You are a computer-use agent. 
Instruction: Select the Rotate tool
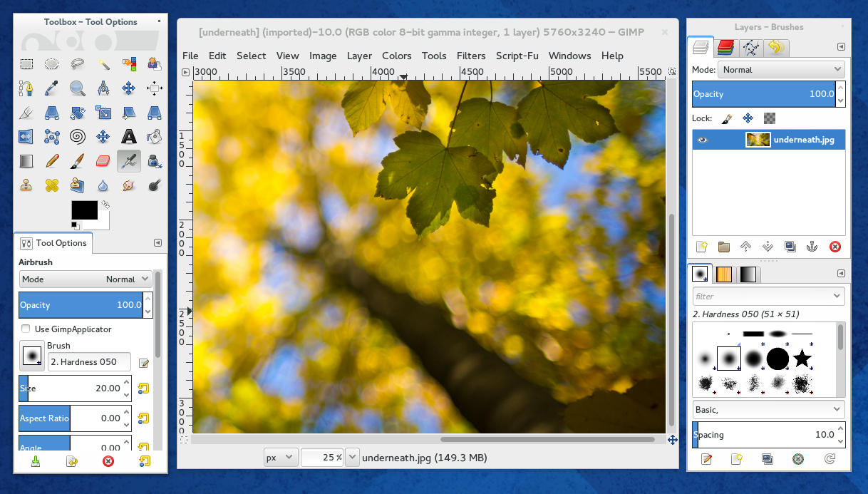coord(78,113)
